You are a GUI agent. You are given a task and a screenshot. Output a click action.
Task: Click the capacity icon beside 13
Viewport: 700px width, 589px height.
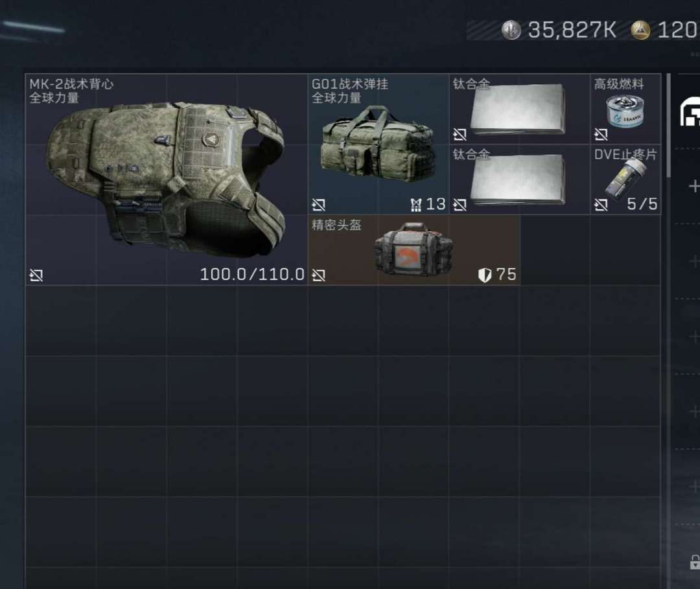[415, 205]
